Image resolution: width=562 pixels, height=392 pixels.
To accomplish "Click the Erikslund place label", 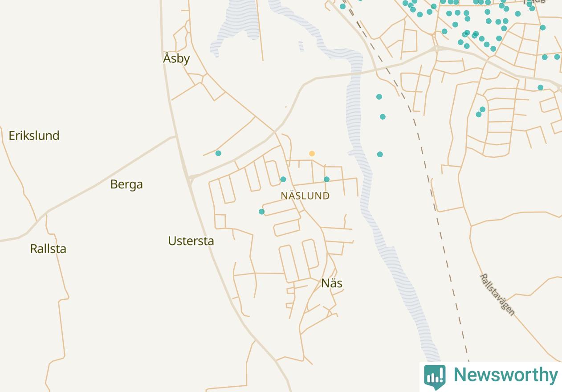I will point(34,135).
